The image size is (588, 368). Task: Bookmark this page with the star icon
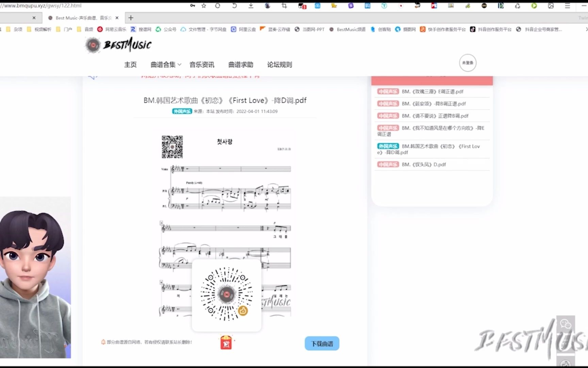(x=204, y=5)
